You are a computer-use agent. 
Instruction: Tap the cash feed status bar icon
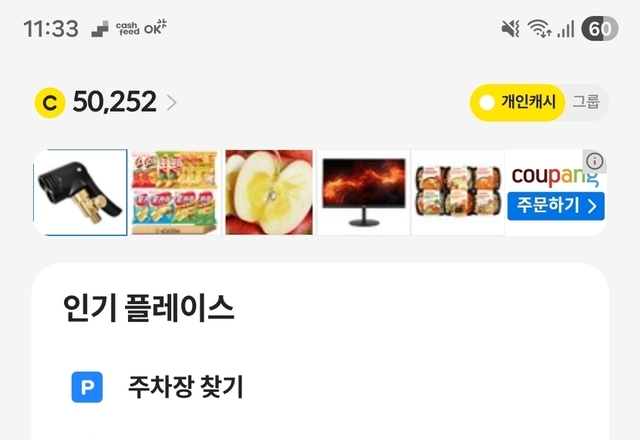coord(128,29)
